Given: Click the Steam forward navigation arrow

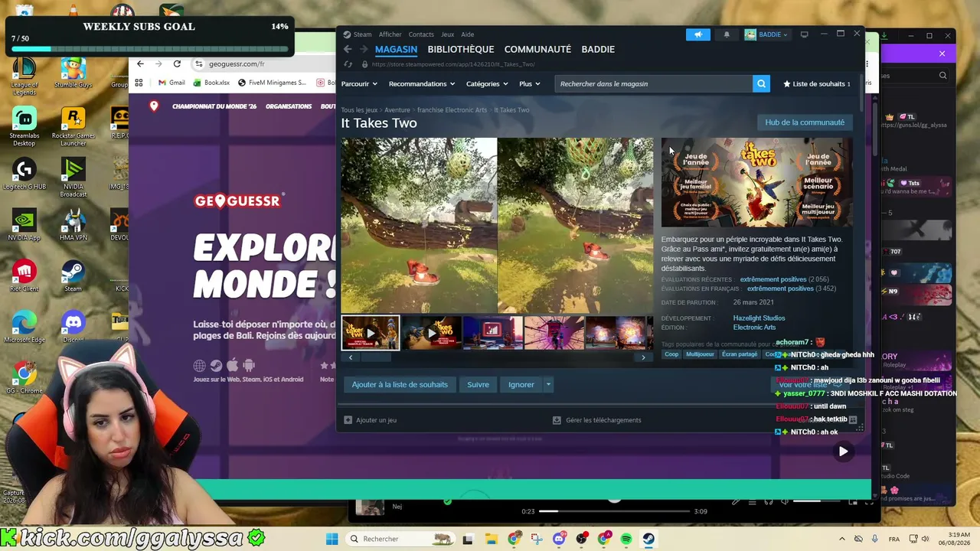Looking at the screenshot, I should (x=363, y=49).
